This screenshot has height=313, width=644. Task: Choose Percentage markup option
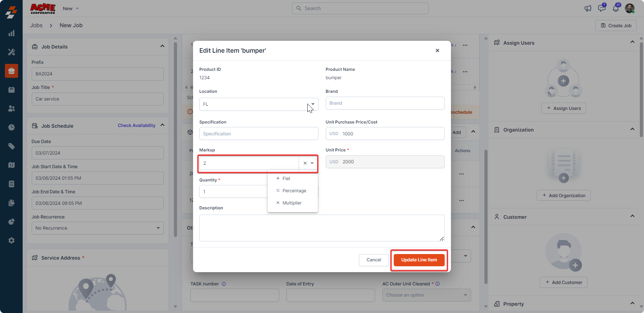click(x=294, y=191)
